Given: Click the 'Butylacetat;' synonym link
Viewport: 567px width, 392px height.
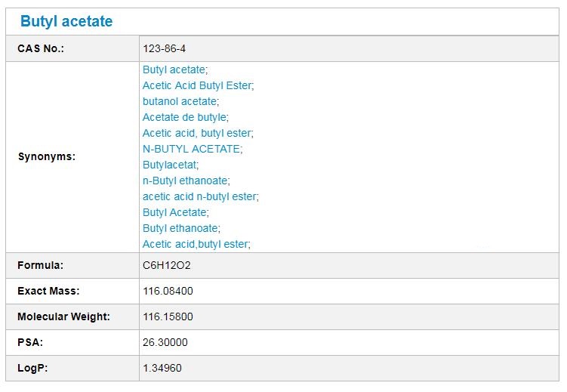Looking at the screenshot, I should pos(171,165).
